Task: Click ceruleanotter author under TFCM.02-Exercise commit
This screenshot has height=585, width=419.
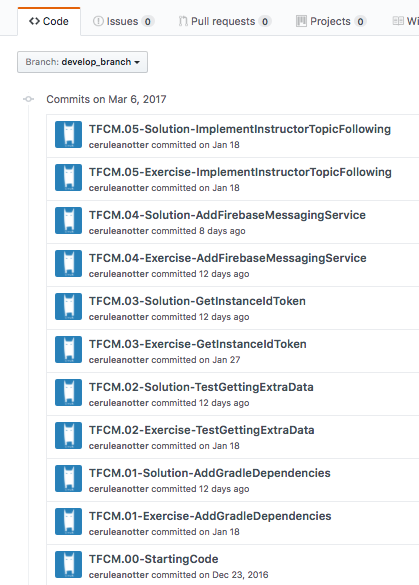Action: click(x=119, y=446)
